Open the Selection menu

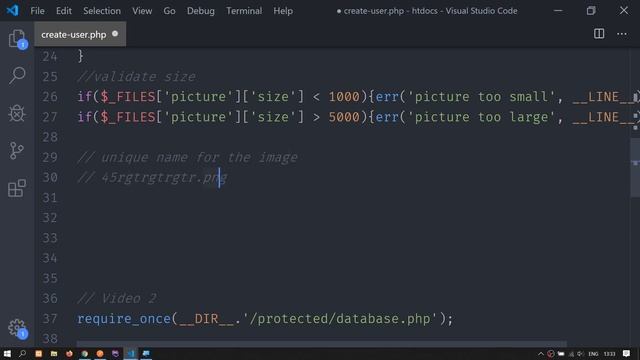click(x=102, y=11)
